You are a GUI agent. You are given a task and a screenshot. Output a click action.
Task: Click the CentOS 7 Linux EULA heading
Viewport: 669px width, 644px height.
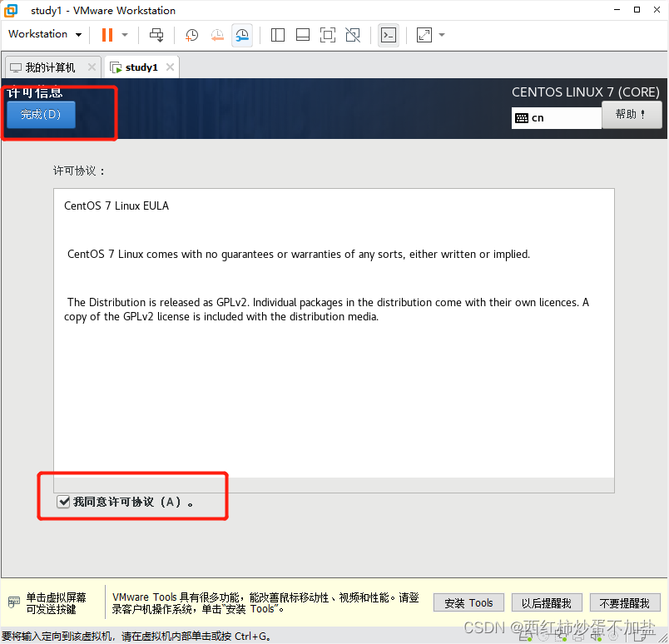click(116, 206)
